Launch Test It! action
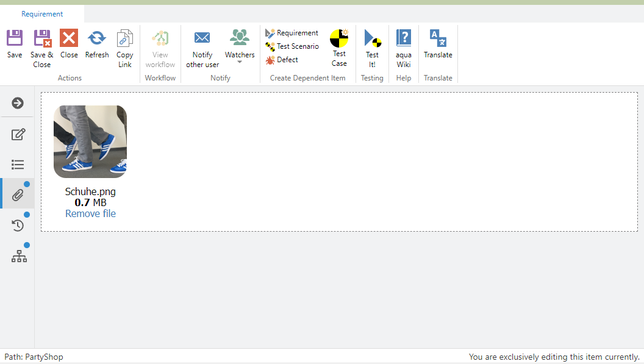Viewport: 644px width, 364px height. click(x=372, y=39)
